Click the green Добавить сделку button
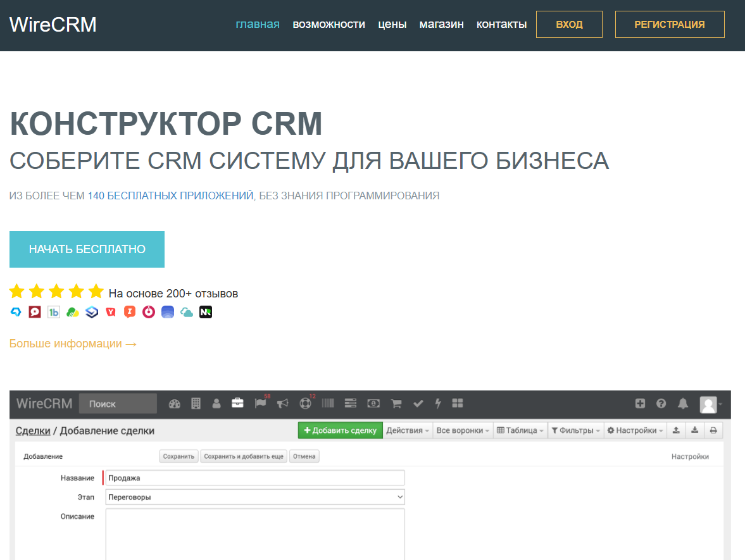Viewport: 745px width, 560px height. pyautogui.click(x=340, y=430)
